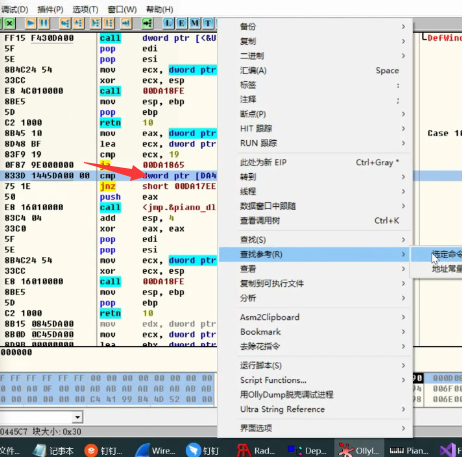Open the 去除花指令 submenu
The image size is (462, 457).
pos(315,346)
